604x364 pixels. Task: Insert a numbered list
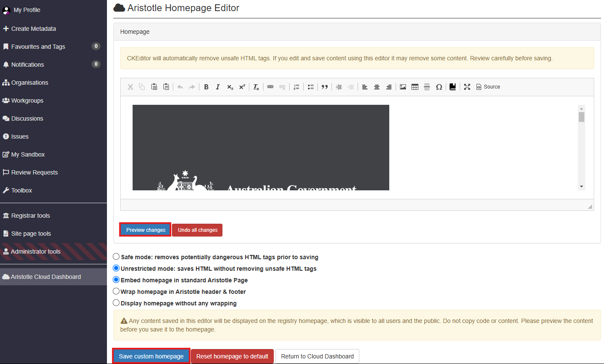click(x=296, y=87)
